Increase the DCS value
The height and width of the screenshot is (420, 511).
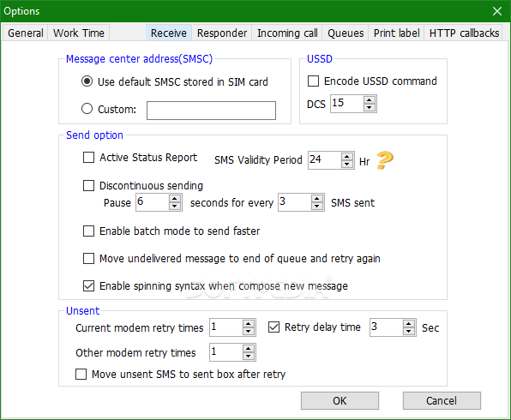(x=369, y=100)
